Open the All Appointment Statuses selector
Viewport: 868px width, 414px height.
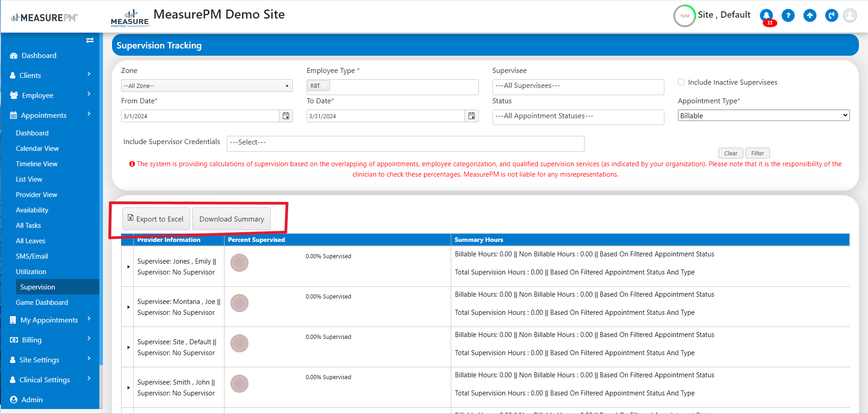point(578,117)
